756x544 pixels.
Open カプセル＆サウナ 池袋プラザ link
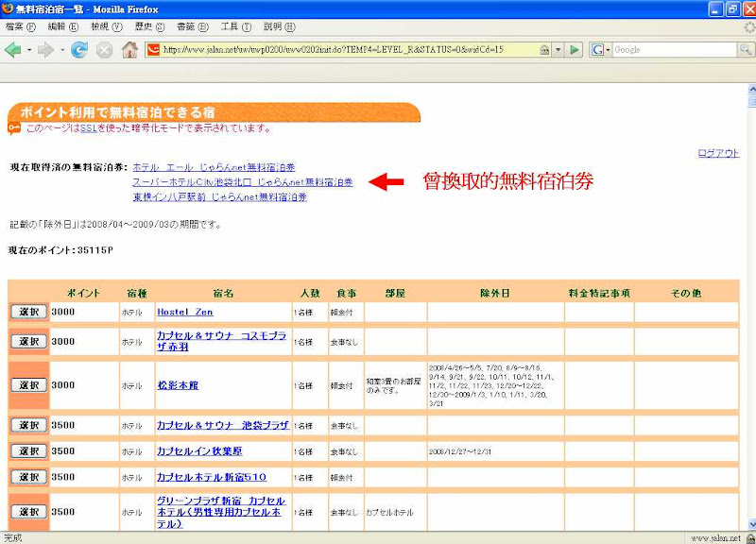pyautogui.click(x=223, y=425)
